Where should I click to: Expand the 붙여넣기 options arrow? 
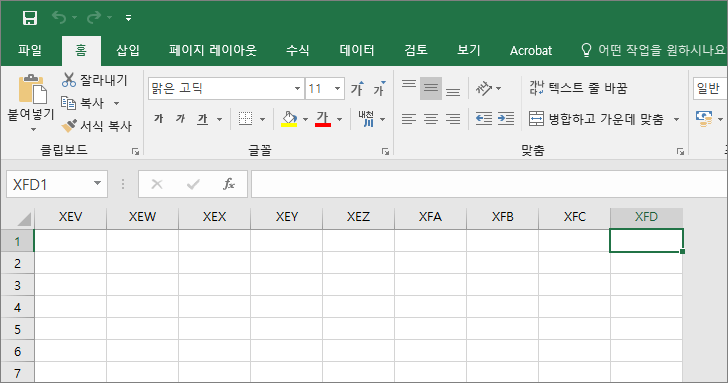(33, 129)
